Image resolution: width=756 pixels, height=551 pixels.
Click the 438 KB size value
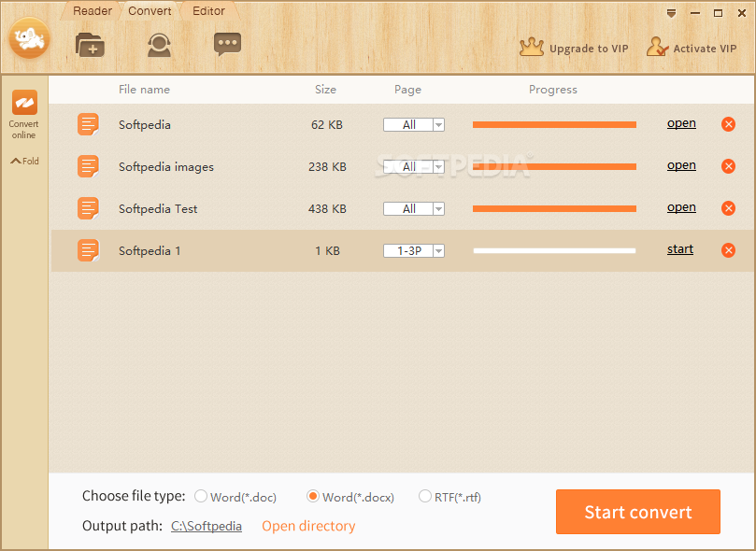[327, 208]
